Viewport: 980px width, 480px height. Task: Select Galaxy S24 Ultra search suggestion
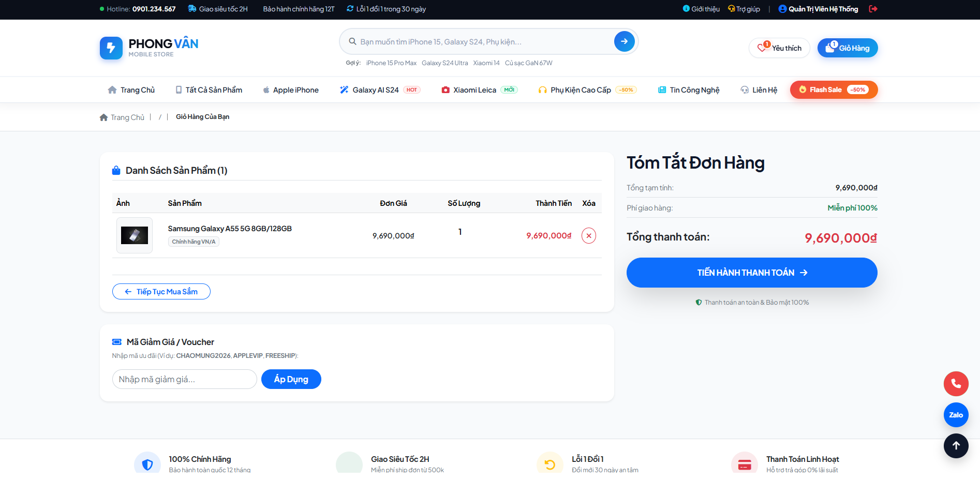tap(444, 63)
